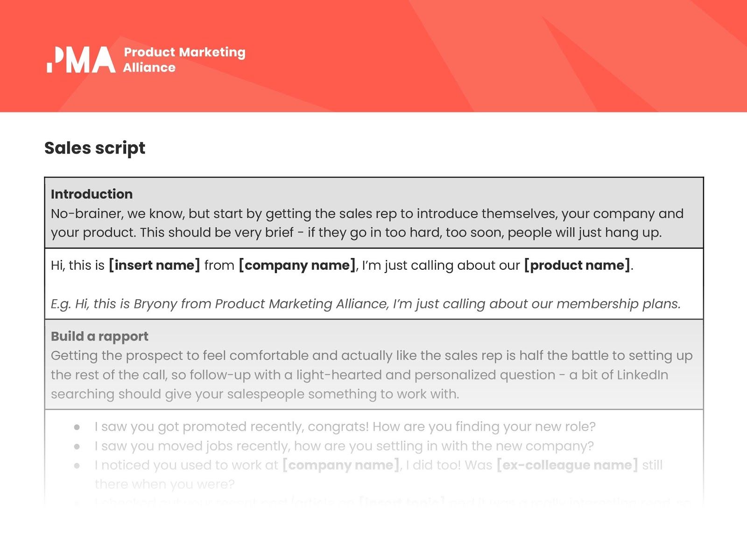This screenshot has width=747, height=560.
Task: Click the bullet before used to work line
Action: point(77,466)
